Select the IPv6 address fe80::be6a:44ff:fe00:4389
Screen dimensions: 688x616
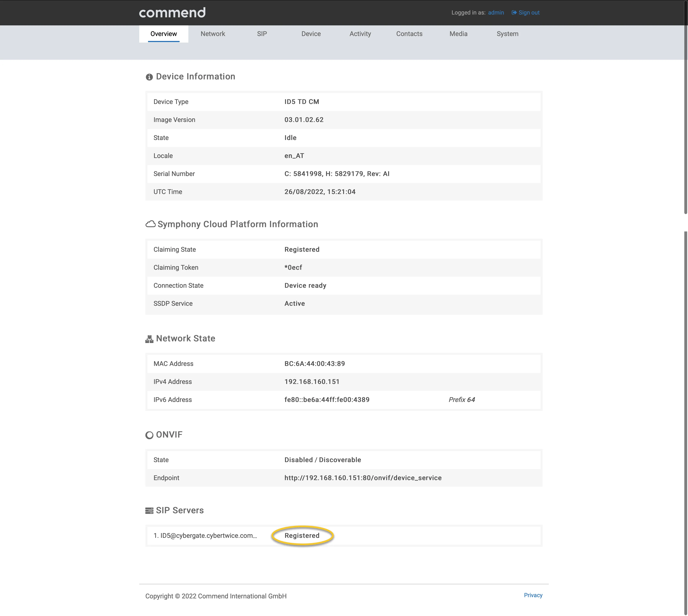(327, 400)
